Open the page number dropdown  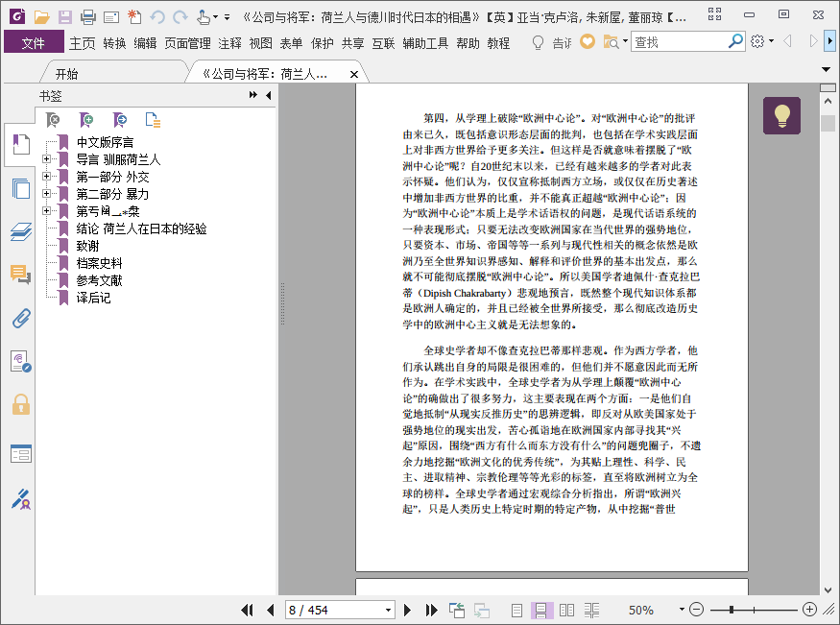(x=389, y=610)
